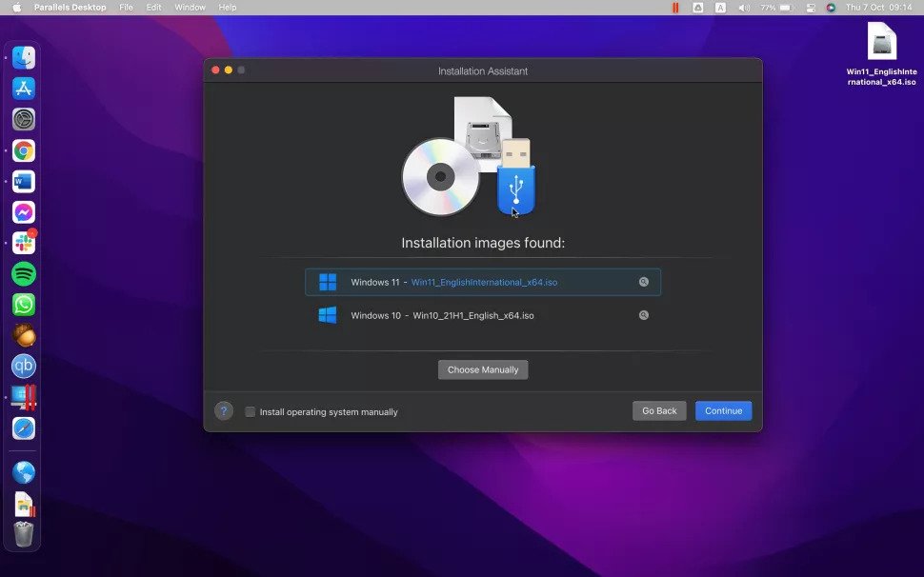Open Spotify from the dock

23,274
